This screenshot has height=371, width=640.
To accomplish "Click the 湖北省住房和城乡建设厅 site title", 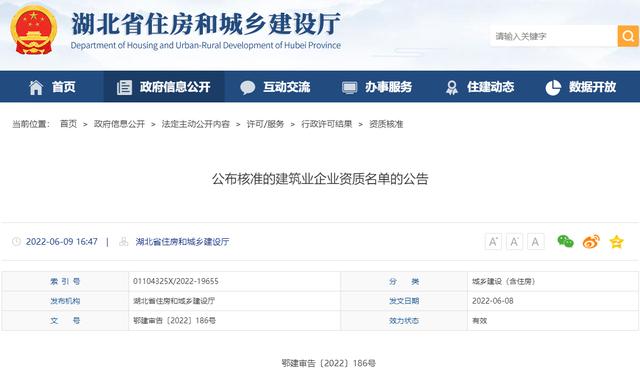I will pyautogui.click(x=206, y=24).
